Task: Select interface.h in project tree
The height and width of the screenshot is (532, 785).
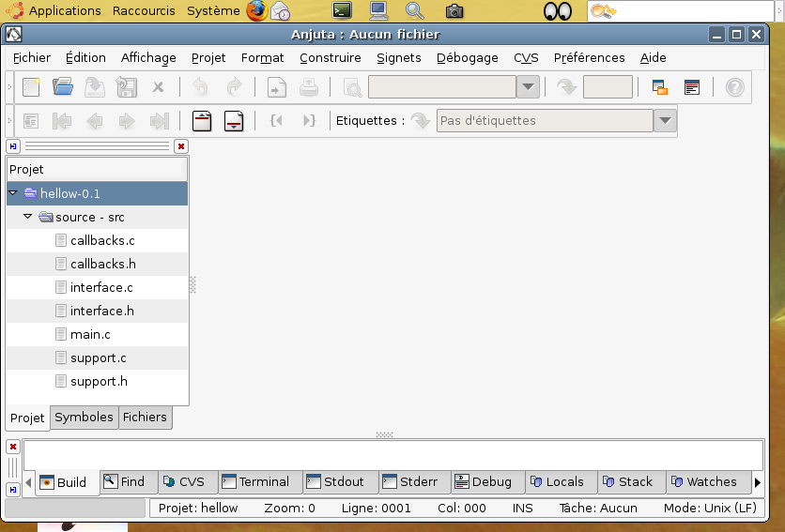Action: click(x=97, y=312)
